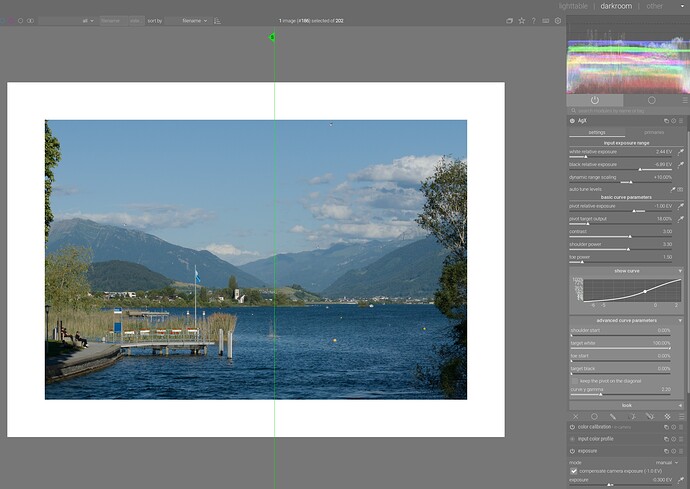Click the search modules input field
The width and height of the screenshot is (690, 489).
pyautogui.click(x=625, y=111)
